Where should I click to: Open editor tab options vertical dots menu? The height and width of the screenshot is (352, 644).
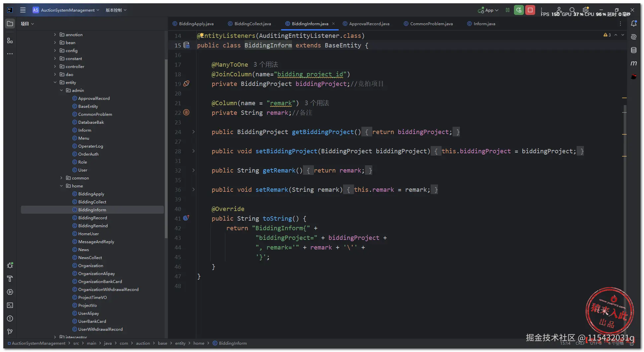[x=620, y=24]
